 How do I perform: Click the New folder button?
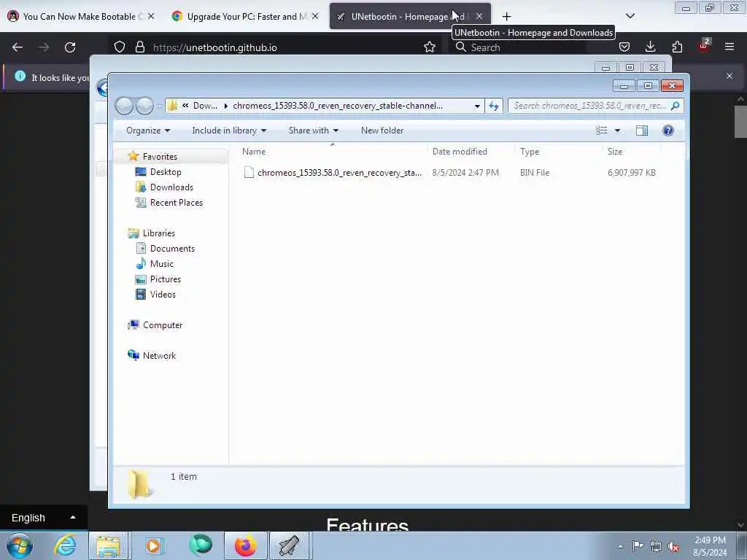pyautogui.click(x=382, y=131)
